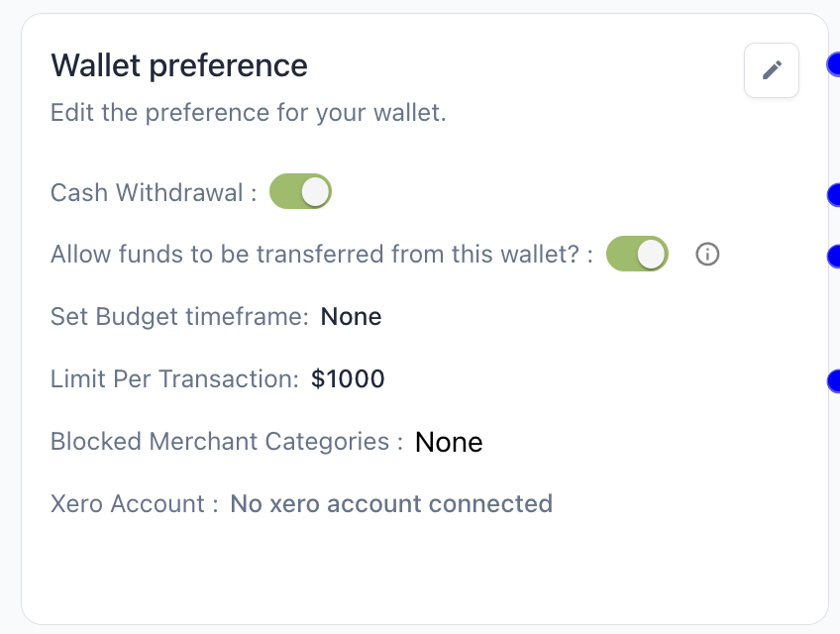Screen dimensions: 840x634
Task: Select the None value for Budget timeframe
Action: tap(352, 317)
